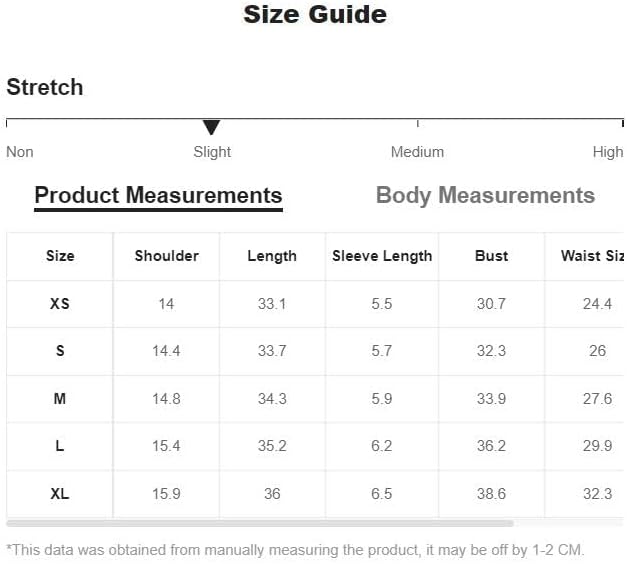The image size is (627, 564).
Task: Click the L size bust value 36.2
Action: 491,446
